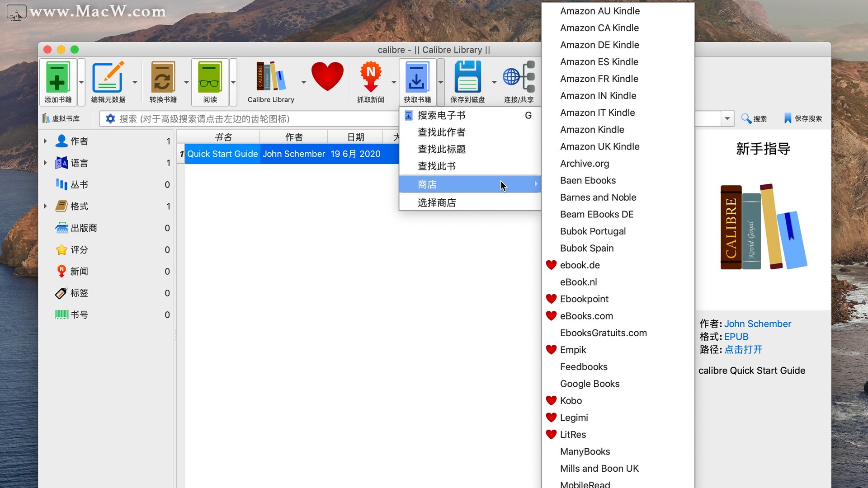Select Feedbooks store entry

[x=618, y=367]
